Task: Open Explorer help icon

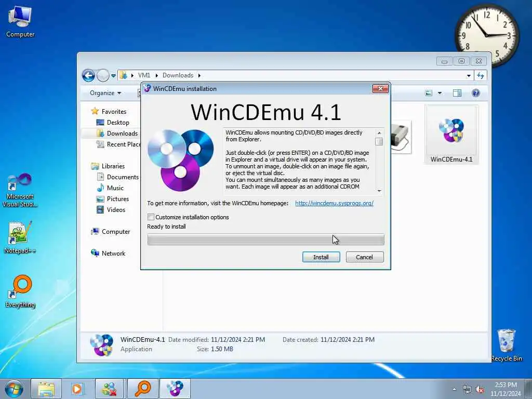Action: 476,92
